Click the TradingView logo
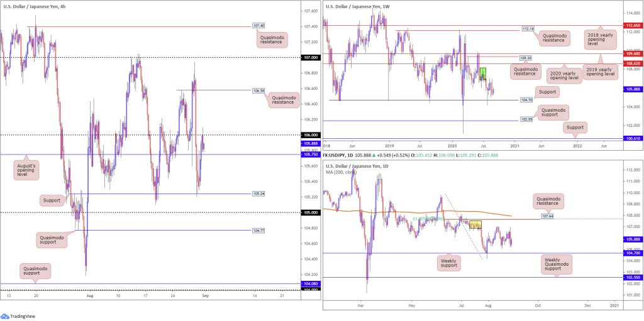Image resolution: width=644 pixels, height=321 pixels. coord(18,316)
